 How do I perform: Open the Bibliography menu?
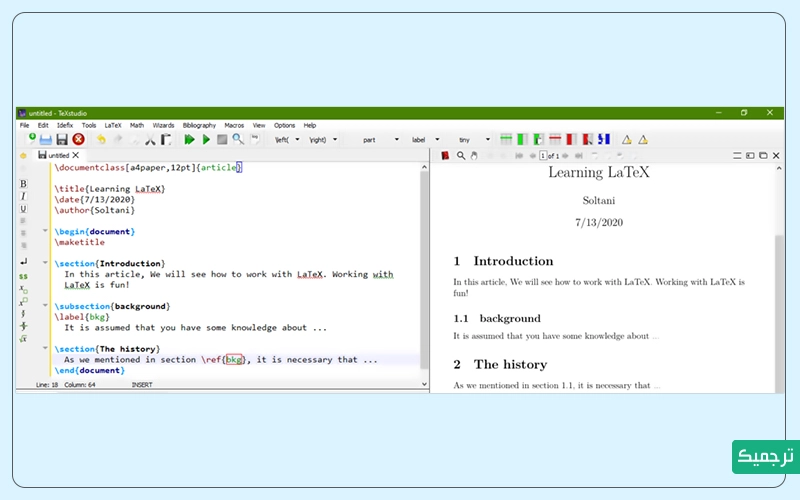coord(199,125)
